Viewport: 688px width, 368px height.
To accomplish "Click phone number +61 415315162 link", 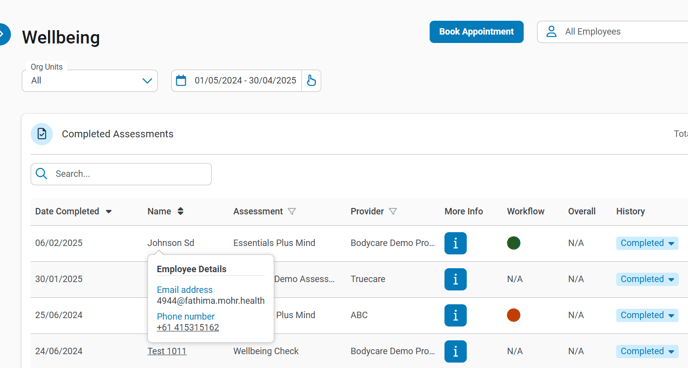I will pos(188,328).
